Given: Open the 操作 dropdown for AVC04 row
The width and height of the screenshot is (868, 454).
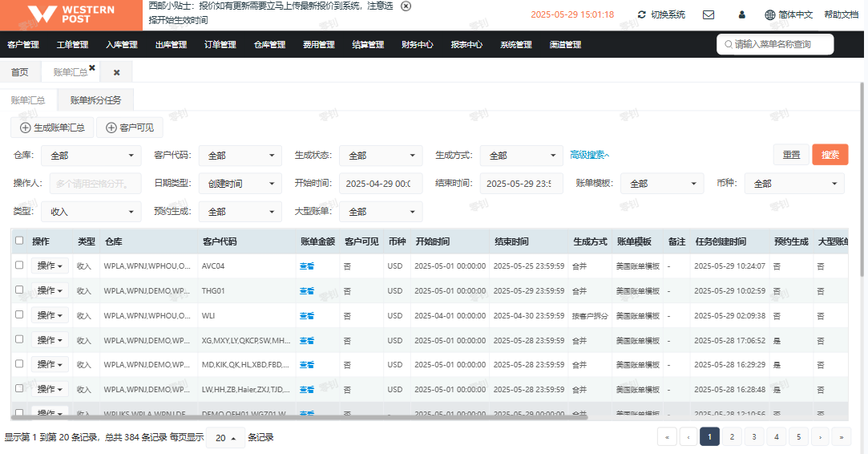Looking at the screenshot, I should tap(50, 266).
